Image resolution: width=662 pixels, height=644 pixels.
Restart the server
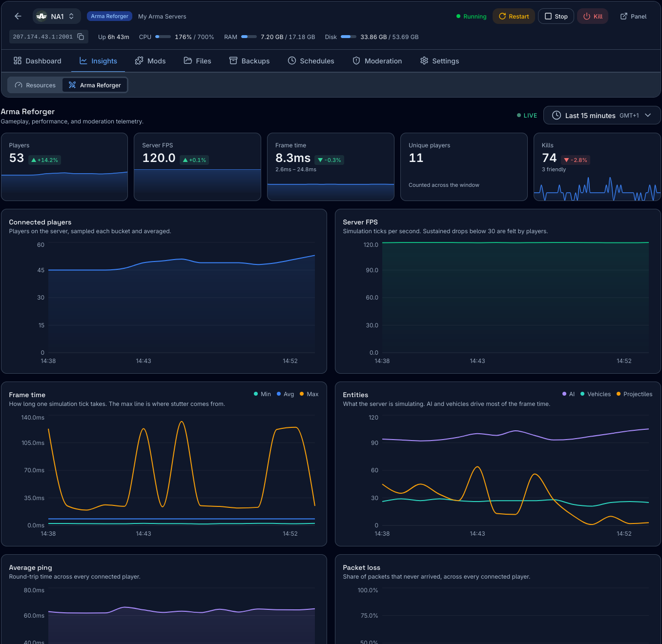click(x=514, y=16)
